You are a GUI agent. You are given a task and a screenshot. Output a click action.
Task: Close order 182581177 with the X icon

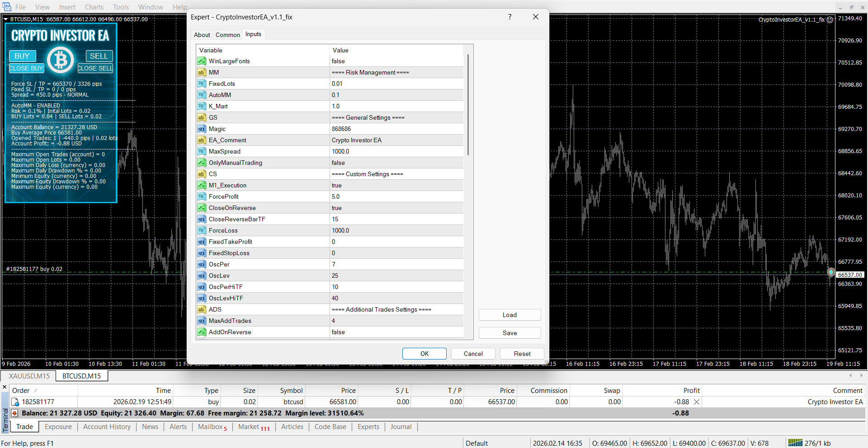(x=697, y=402)
